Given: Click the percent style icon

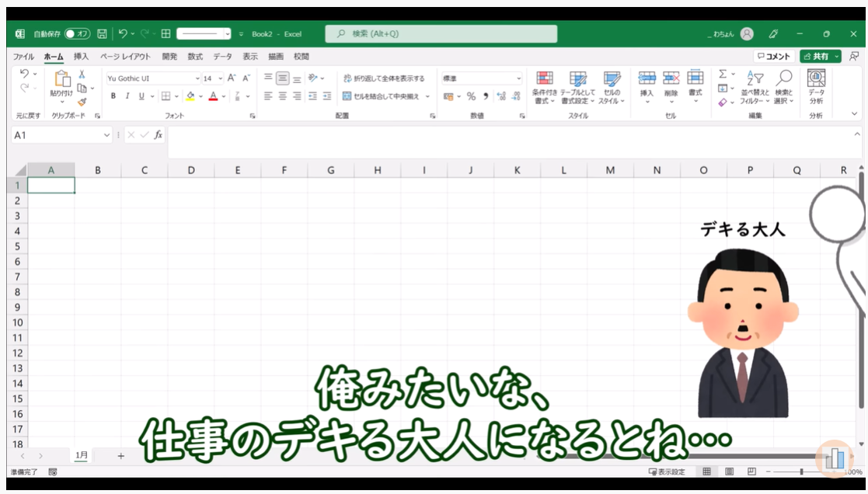Looking at the screenshot, I should [x=471, y=96].
